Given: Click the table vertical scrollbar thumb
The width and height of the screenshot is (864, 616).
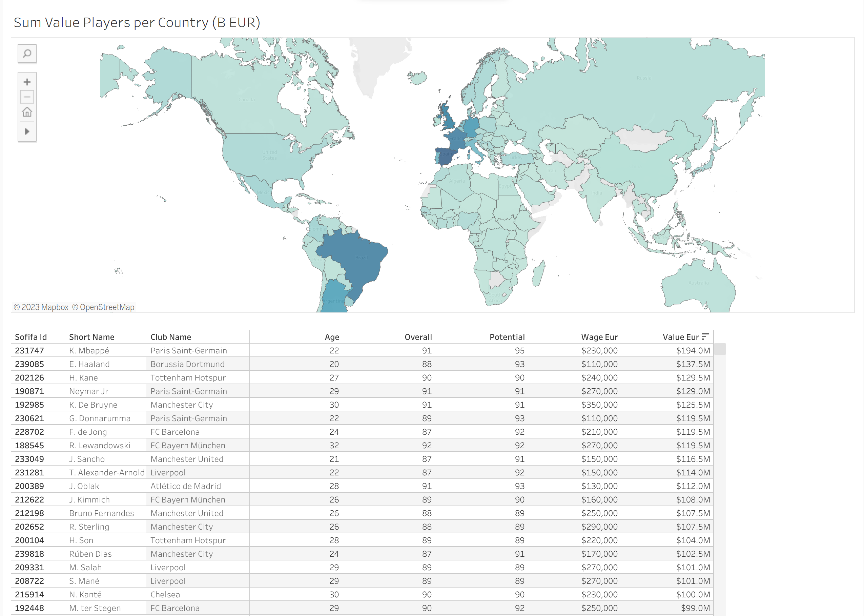Looking at the screenshot, I should 720,349.
